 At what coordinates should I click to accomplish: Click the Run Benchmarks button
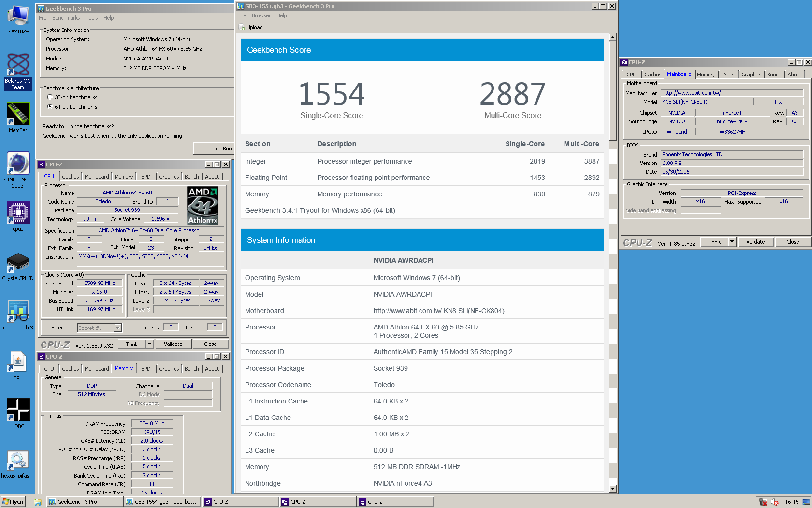click(214, 149)
